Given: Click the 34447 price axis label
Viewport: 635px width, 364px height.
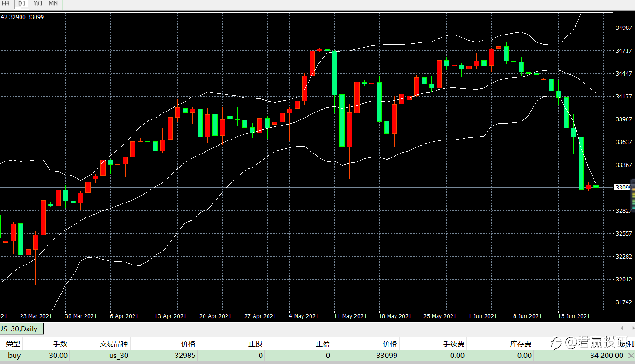Looking at the screenshot, I should pyautogui.click(x=624, y=74).
